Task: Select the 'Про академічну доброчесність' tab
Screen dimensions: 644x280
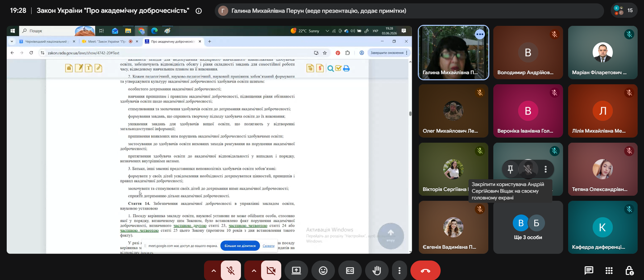Action: 172,42
